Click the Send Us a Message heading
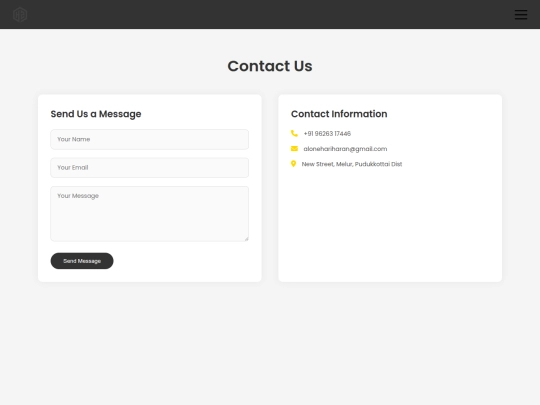 pyautogui.click(x=96, y=114)
